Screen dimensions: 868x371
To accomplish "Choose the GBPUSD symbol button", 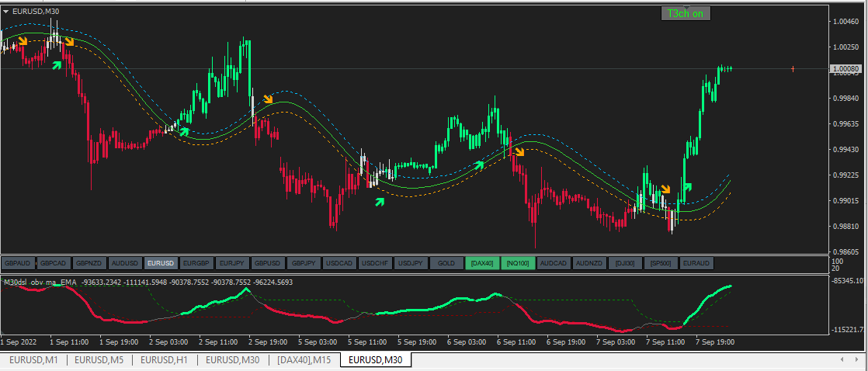I will pos(268,263).
